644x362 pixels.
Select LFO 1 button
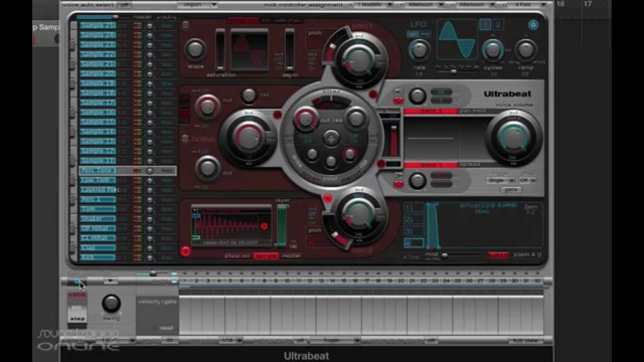[485, 25]
